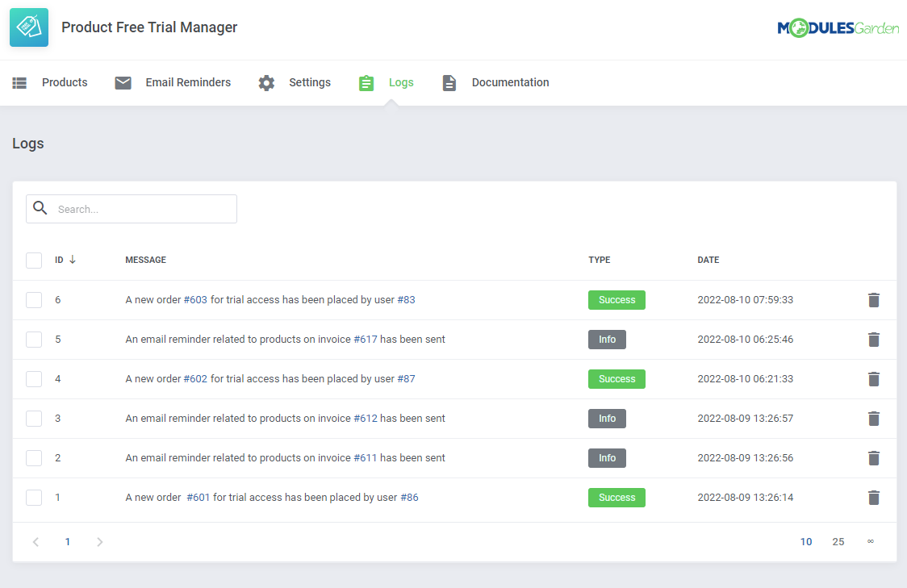Click the search magnifier icon
The image size is (907, 588).
[x=40, y=207]
